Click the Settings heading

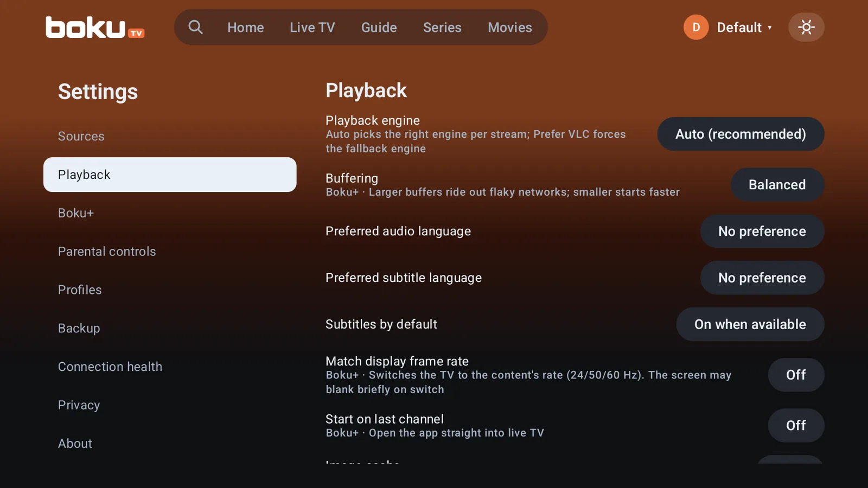tap(98, 92)
